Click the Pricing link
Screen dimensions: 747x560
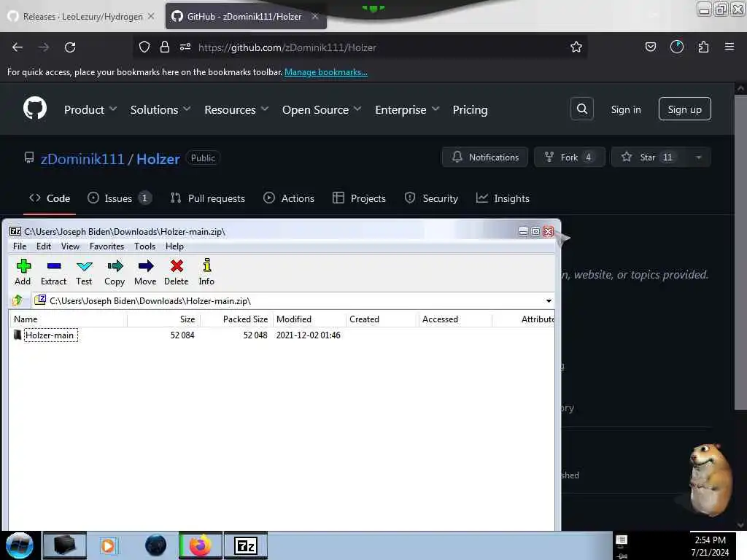tap(470, 109)
